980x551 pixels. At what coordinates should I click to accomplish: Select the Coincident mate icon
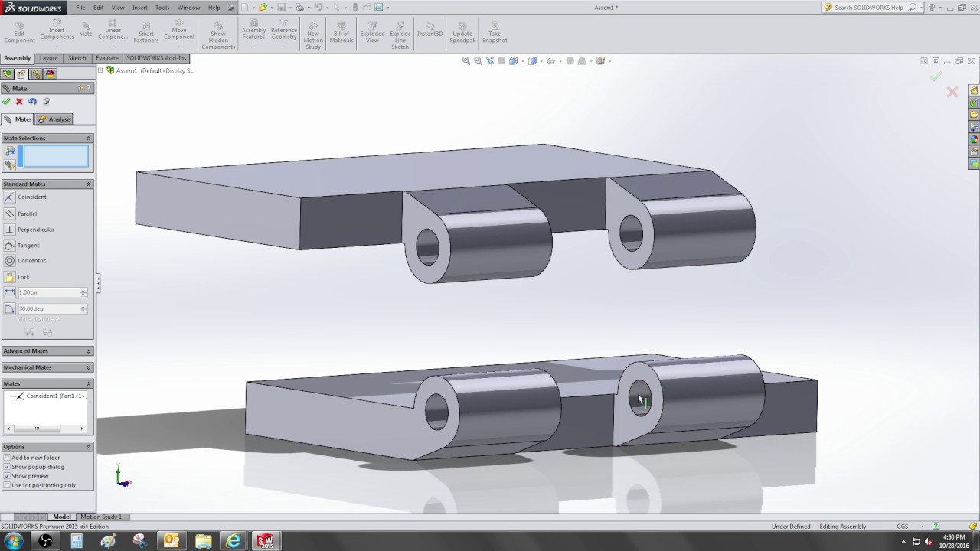9,197
